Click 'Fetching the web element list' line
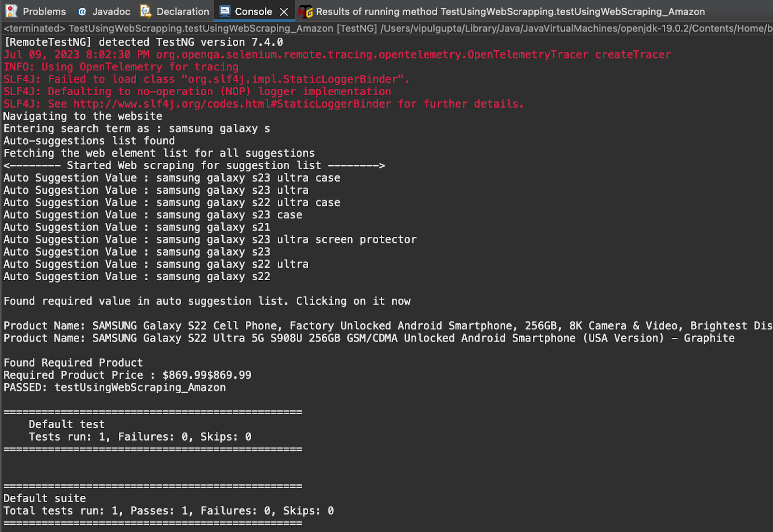 point(159,153)
